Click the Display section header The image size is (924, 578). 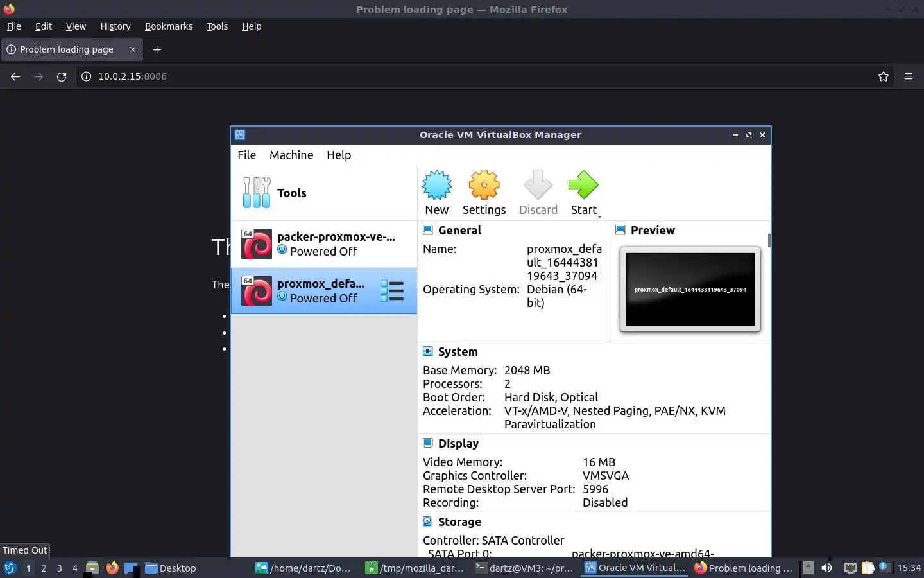[x=458, y=443]
